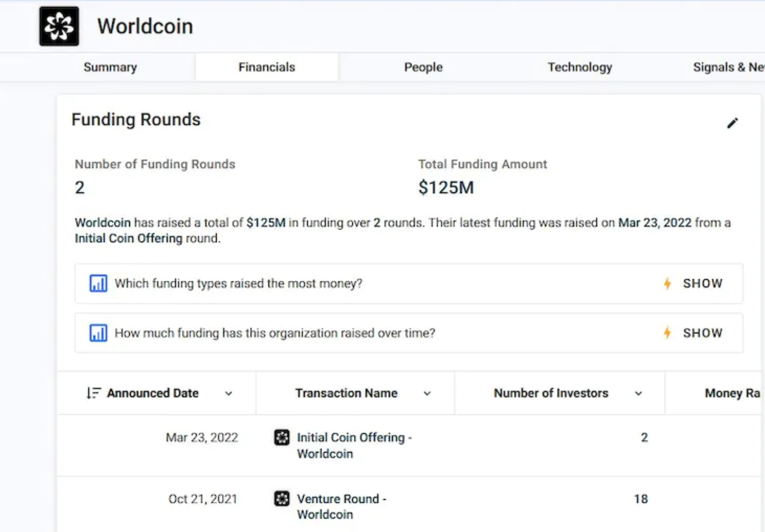Click the pencil edit icon in Funding Rounds
765x532 pixels.
point(732,123)
